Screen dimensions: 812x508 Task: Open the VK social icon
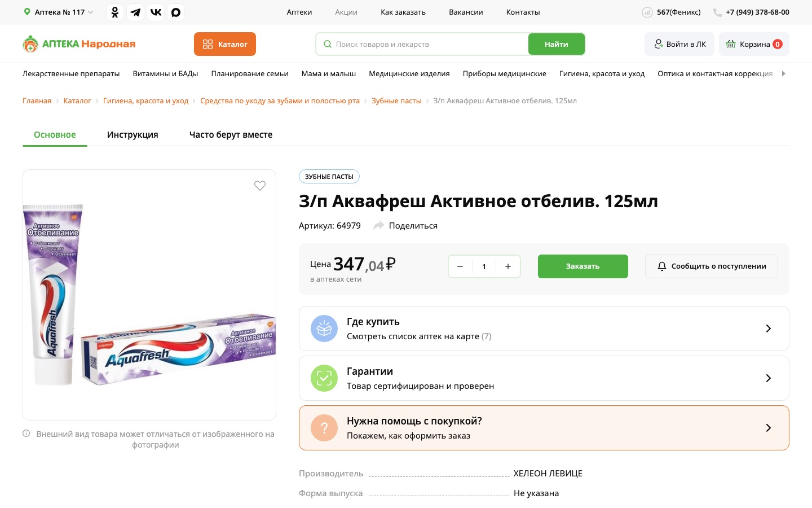(x=156, y=12)
